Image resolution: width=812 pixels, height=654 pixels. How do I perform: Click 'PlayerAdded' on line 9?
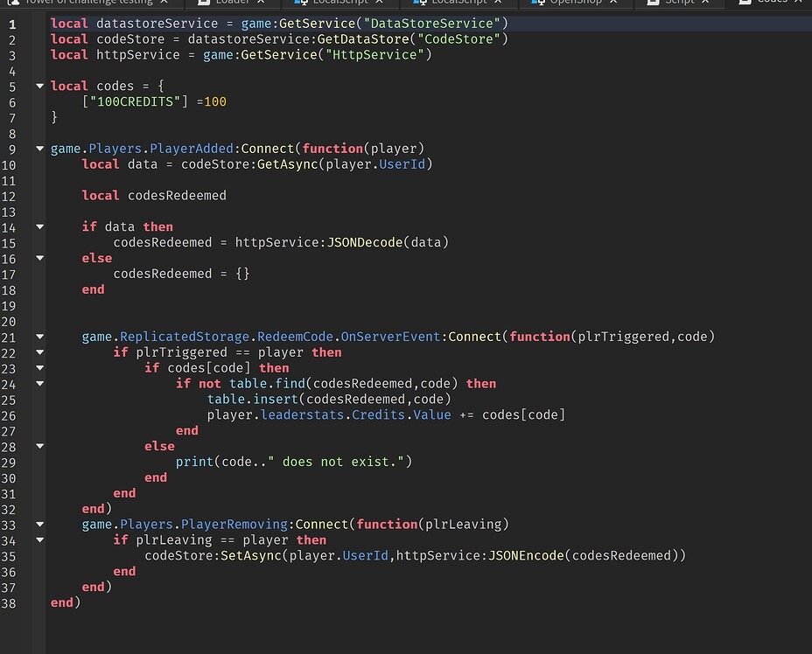(x=192, y=149)
